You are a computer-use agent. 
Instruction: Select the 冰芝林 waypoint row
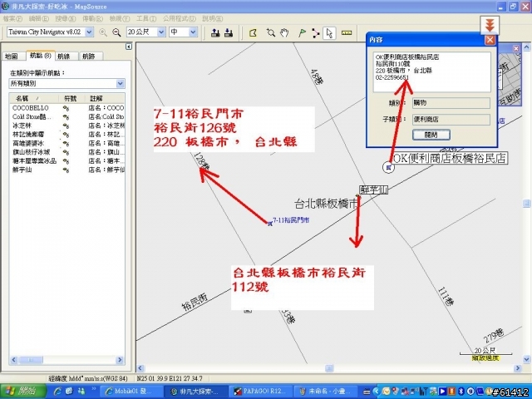tap(67, 126)
